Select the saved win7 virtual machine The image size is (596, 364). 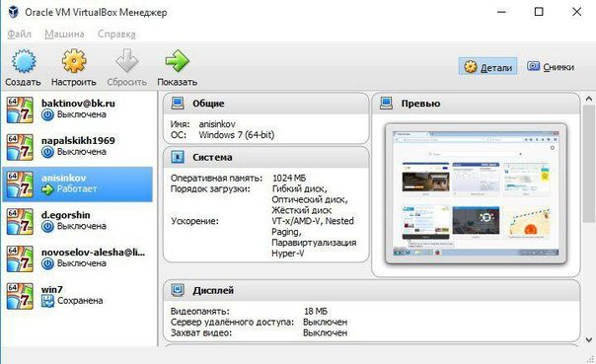[78, 296]
